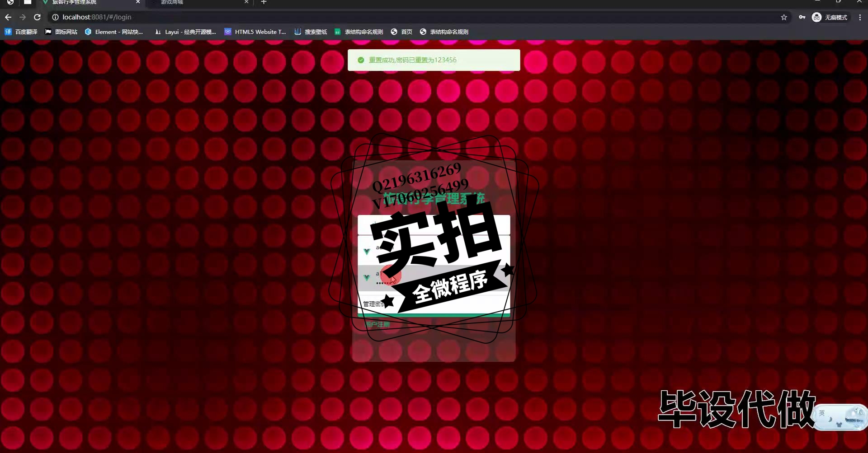Image resolution: width=868 pixels, height=453 pixels.
Task: Bookmark this page with the star icon
Action: pyautogui.click(x=784, y=17)
